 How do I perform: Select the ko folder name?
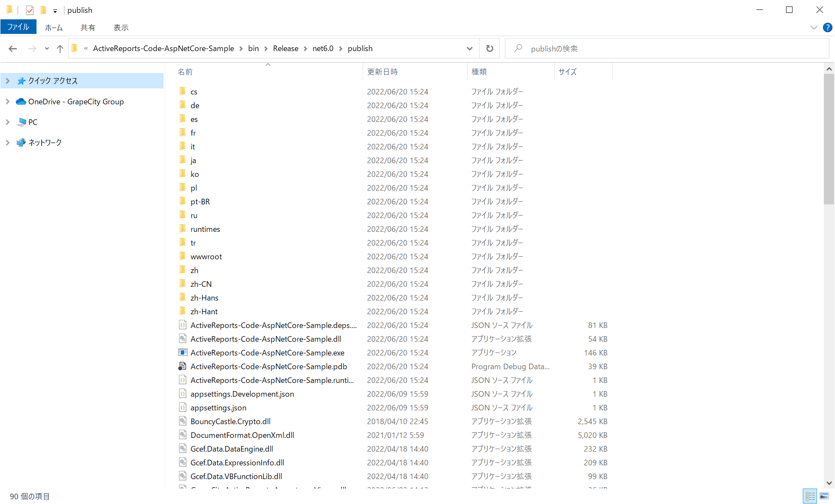click(194, 174)
